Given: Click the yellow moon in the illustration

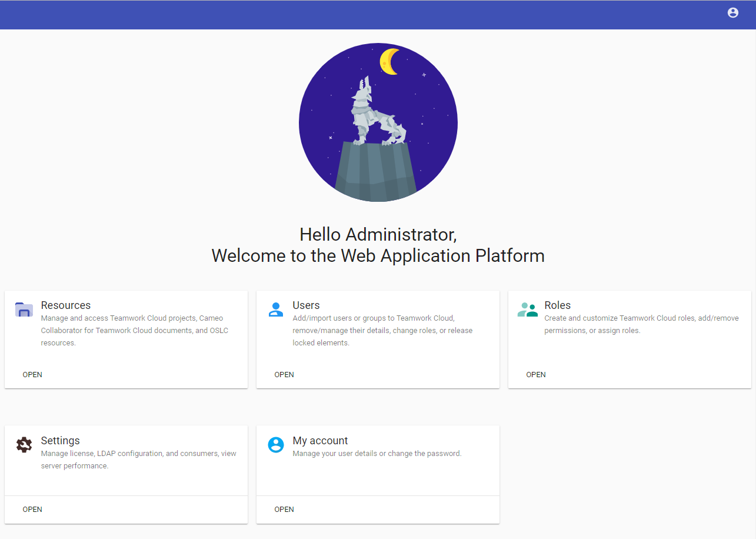Looking at the screenshot, I should tap(389, 62).
